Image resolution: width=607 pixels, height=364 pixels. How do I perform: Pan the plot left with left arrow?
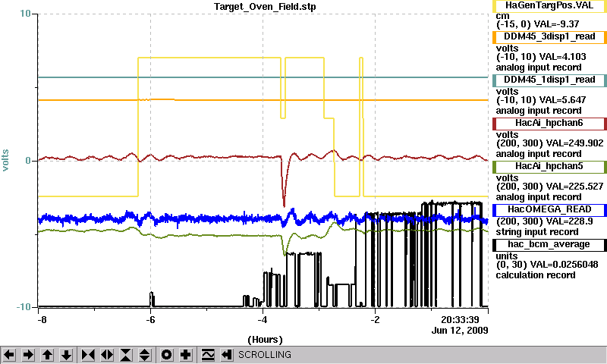[x=9, y=354]
